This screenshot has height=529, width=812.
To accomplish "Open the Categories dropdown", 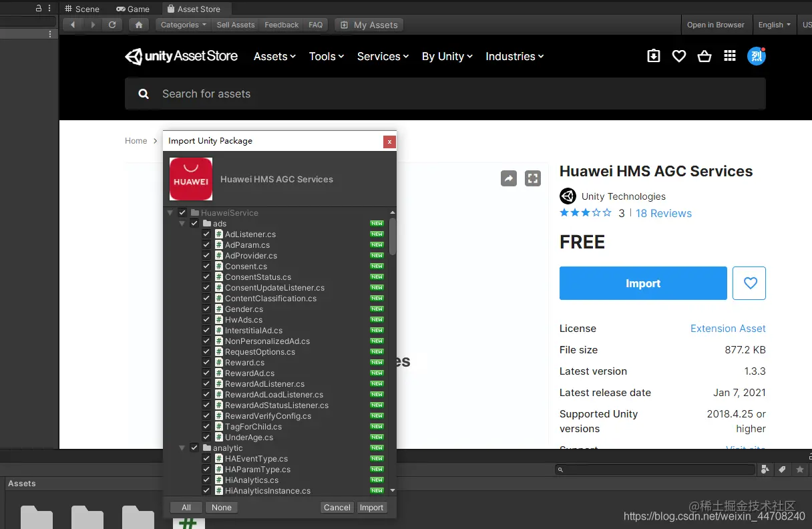I will [184, 25].
